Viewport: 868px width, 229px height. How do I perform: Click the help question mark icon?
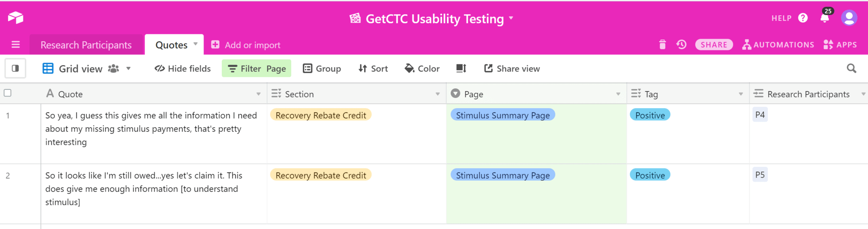803,18
